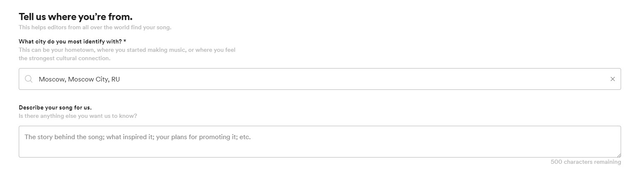Click the 'Describe your song for us.' label
This screenshot has width=644, height=178.
pyautogui.click(x=55, y=107)
